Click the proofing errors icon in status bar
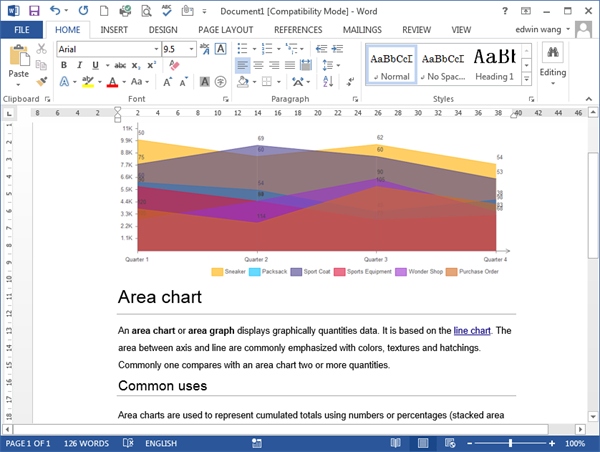Image resolution: width=600 pixels, height=452 pixels. click(x=129, y=442)
